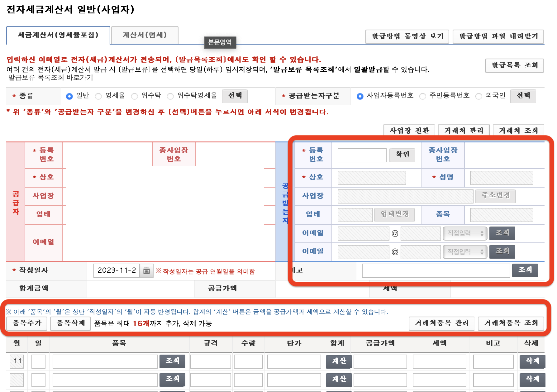This screenshot has width=557, height=392.
Task: Switch to the 계산서(면세) tab
Action: (x=145, y=35)
